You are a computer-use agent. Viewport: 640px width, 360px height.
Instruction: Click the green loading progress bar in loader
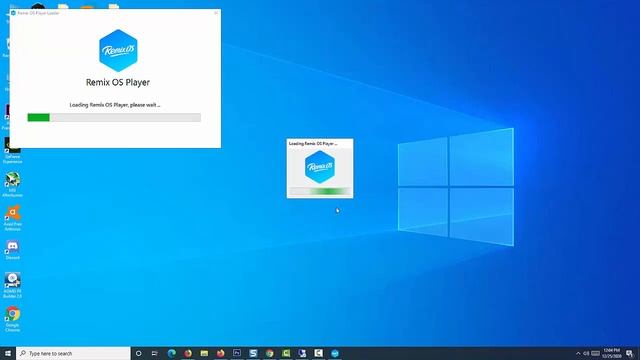114,118
